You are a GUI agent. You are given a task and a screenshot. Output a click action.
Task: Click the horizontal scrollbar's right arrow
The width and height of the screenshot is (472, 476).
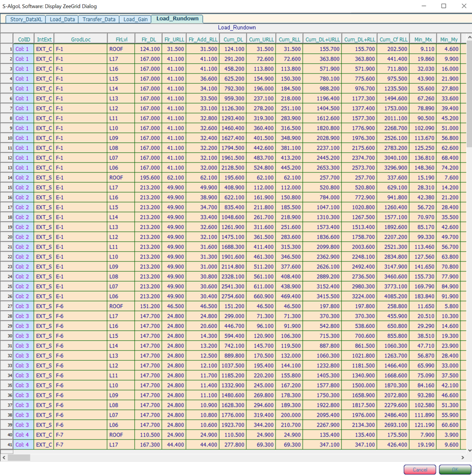point(463,458)
